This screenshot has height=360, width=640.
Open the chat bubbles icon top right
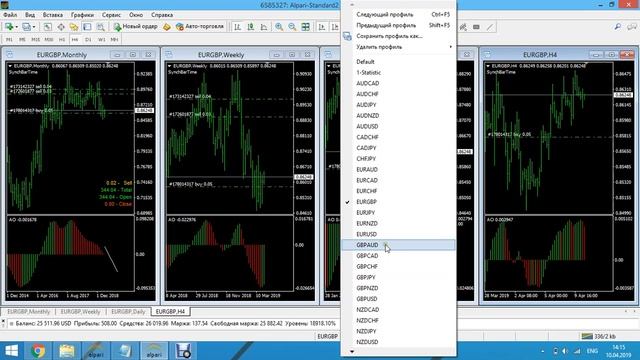[x=632, y=27]
